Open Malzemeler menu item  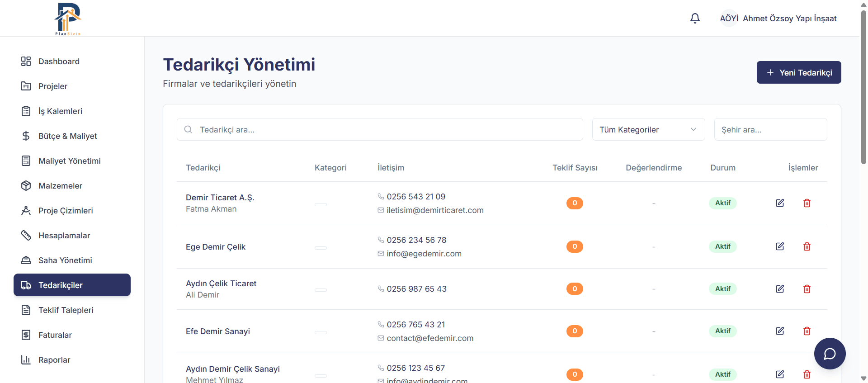(72, 186)
